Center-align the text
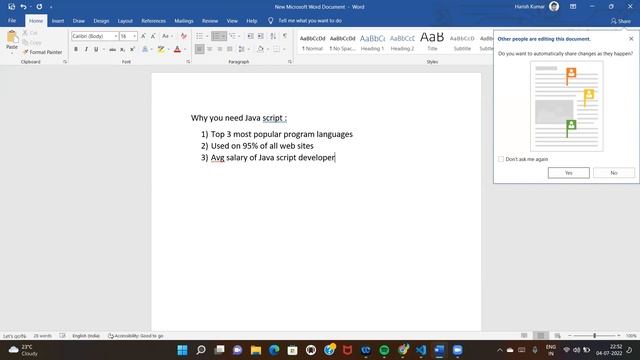Viewport: 640px width, 360px height. point(210,49)
